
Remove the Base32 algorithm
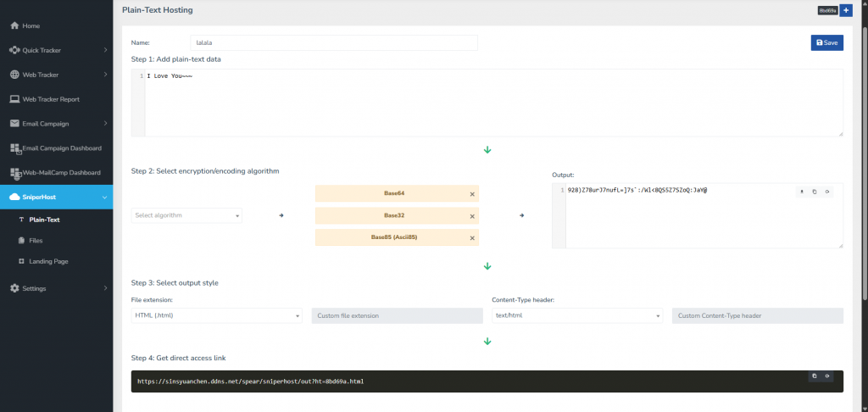[472, 216]
